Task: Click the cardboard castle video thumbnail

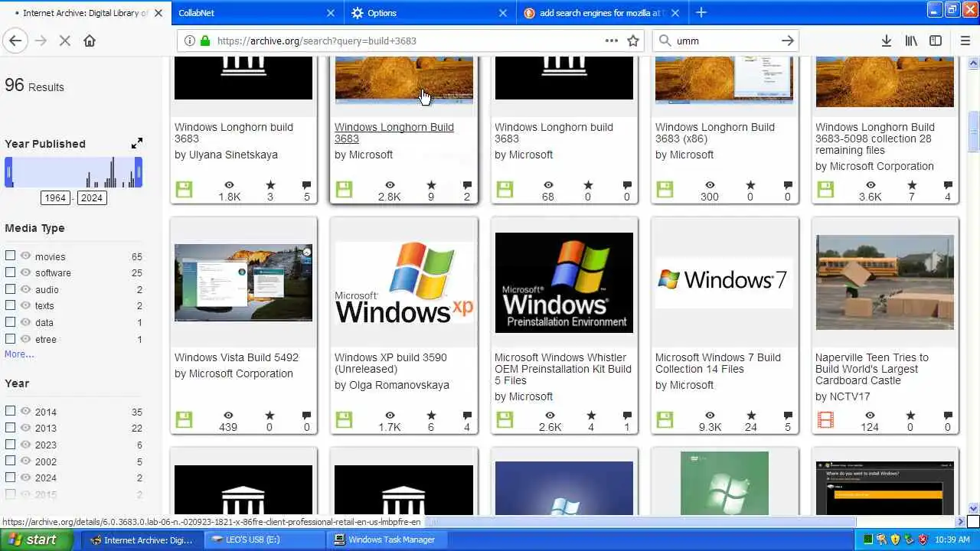Action: (885, 282)
